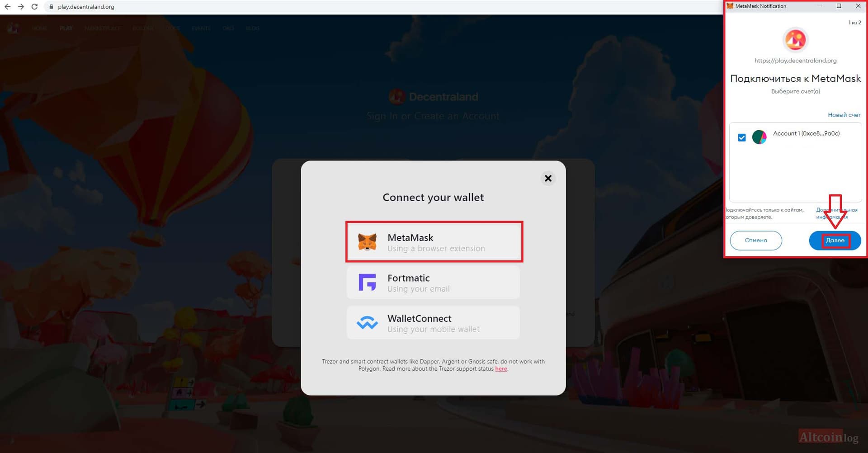Click the MetaMask fox icon in wallet list

(x=367, y=242)
